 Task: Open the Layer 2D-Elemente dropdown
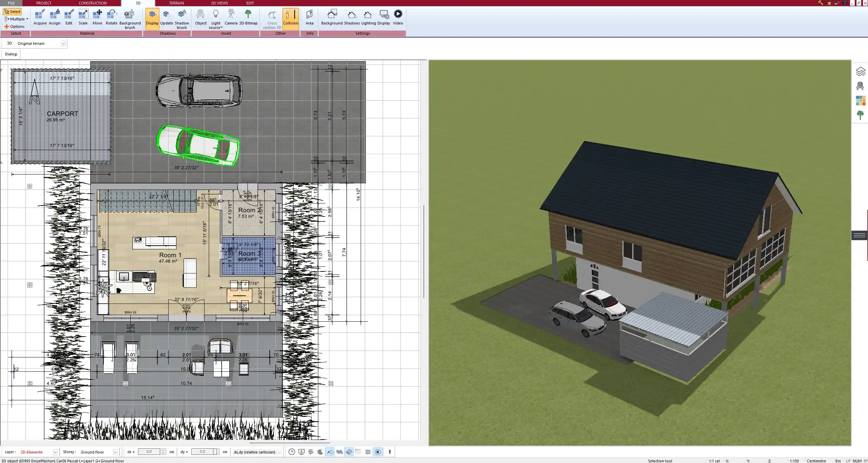pyautogui.click(x=55, y=452)
